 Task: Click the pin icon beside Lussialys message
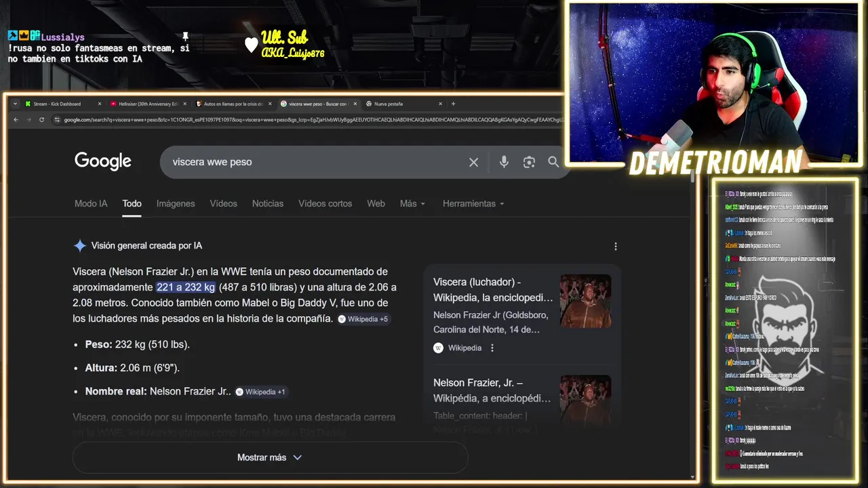coord(185,36)
